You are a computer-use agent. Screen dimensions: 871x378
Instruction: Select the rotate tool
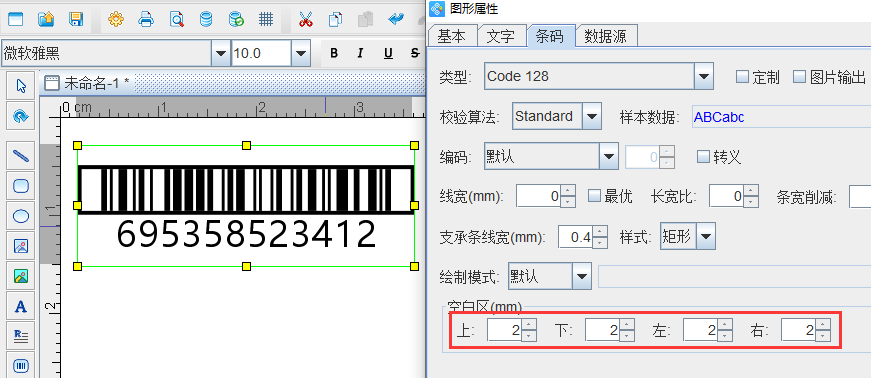21,116
